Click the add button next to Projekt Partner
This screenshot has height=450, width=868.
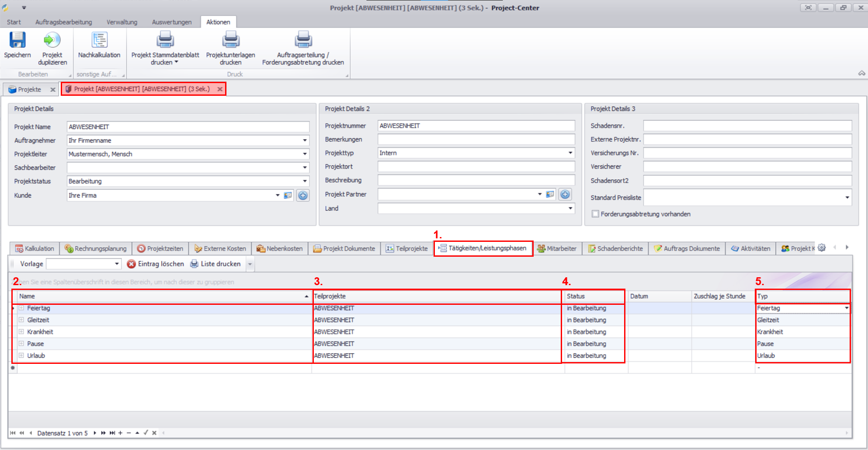click(x=565, y=194)
